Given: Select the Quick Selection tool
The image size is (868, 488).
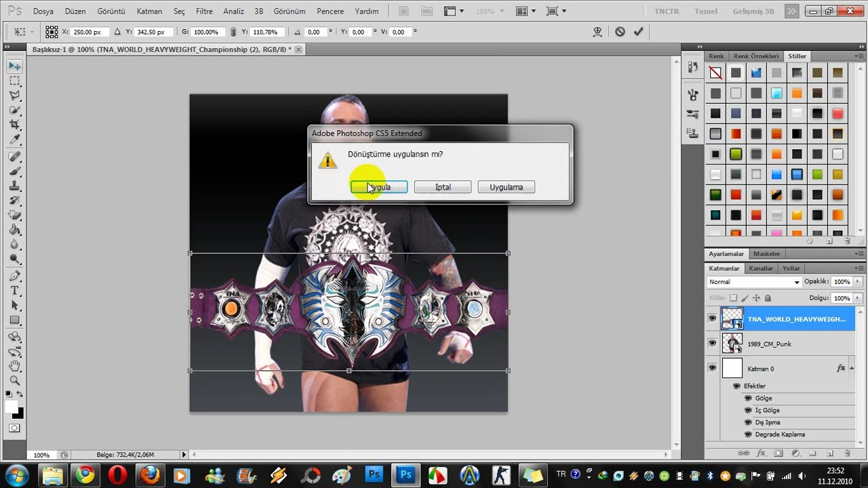Looking at the screenshot, I should 14,110.
